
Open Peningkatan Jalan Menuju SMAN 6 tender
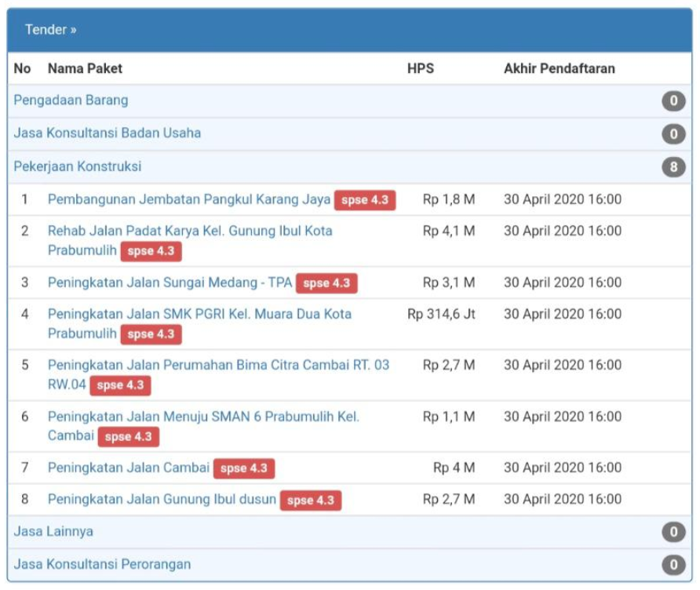203,417
